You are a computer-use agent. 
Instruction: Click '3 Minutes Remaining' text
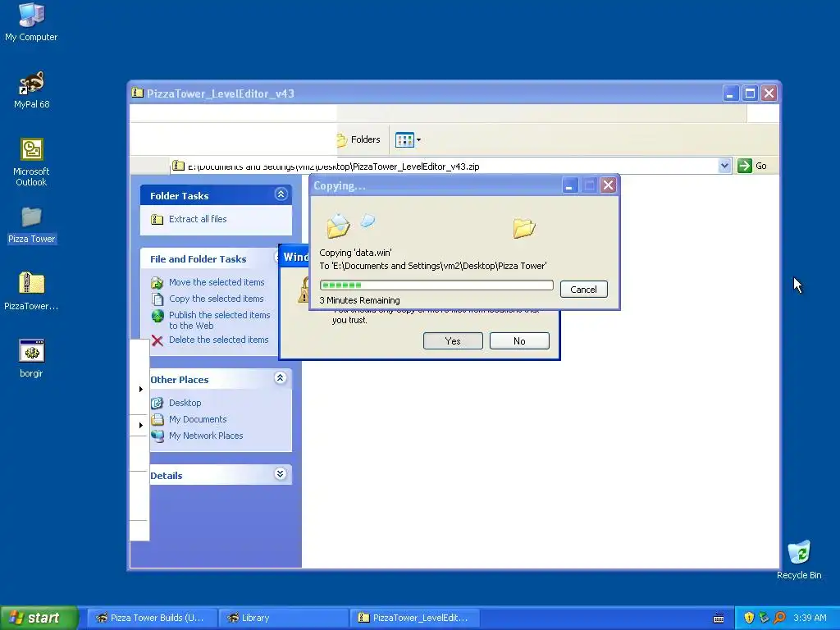359,300
